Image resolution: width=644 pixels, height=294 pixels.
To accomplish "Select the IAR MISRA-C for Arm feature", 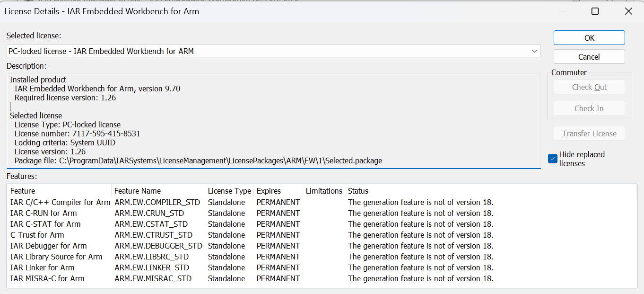I will pyautogui.click(x=47, y=278).
